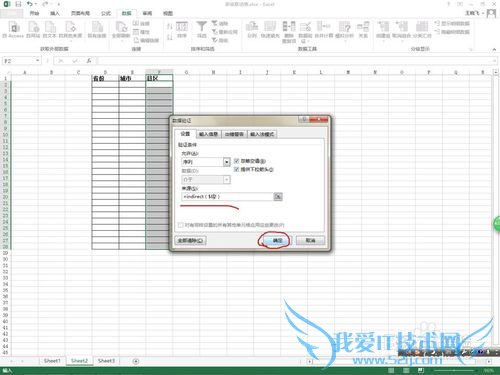Switch to the View (视图) ribbon tab
The image size is (500, 375).
(168, 13)
